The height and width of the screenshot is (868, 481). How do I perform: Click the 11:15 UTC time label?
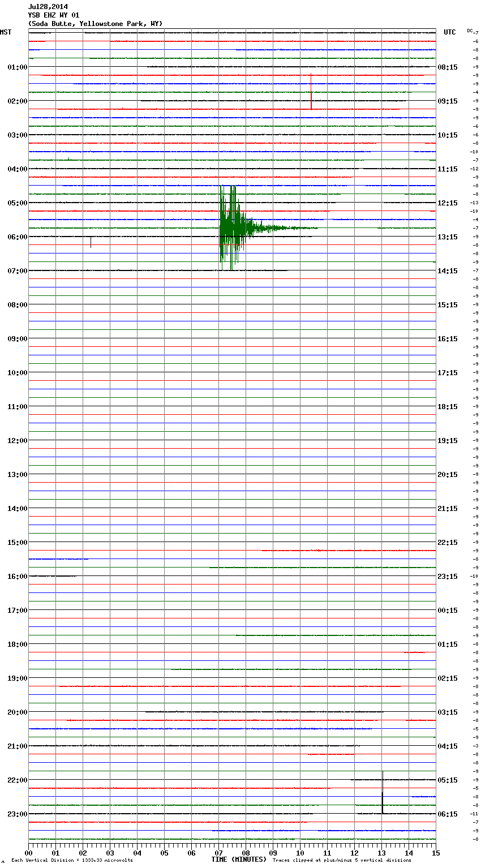point(448,169)
